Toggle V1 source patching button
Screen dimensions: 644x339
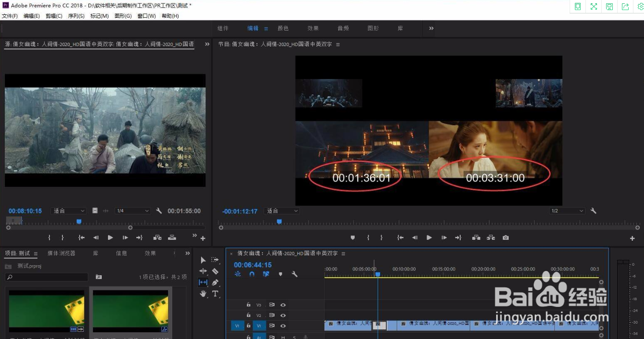(x=237, y=326)
